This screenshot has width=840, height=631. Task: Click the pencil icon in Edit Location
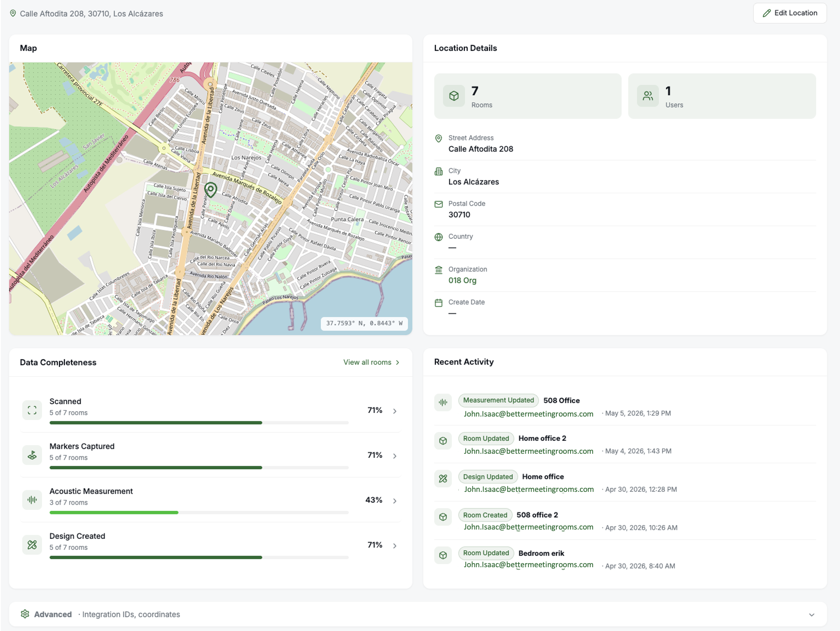[x=766, y=13]
